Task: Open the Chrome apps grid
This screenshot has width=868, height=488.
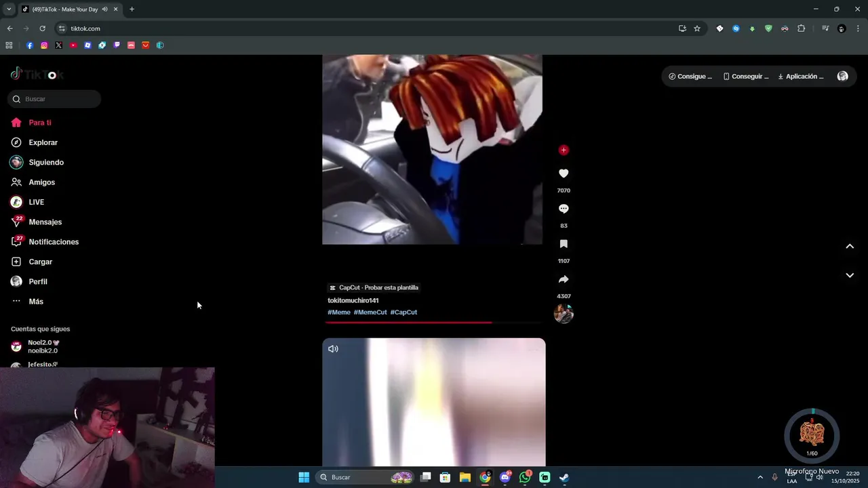Action: click(9, 45)
